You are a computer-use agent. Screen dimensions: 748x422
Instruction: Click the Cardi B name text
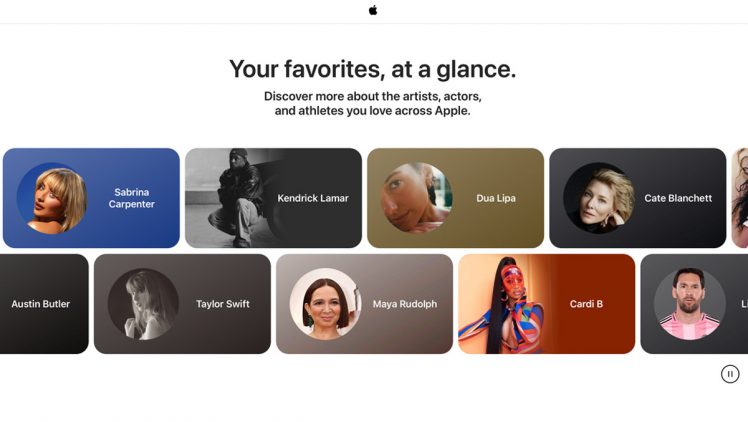coord(586,304)
